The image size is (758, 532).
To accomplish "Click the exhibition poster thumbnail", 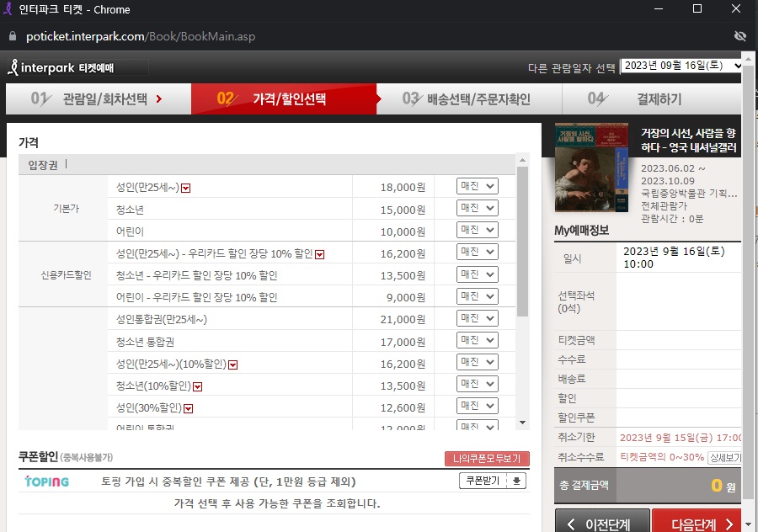I will (590, 167).
